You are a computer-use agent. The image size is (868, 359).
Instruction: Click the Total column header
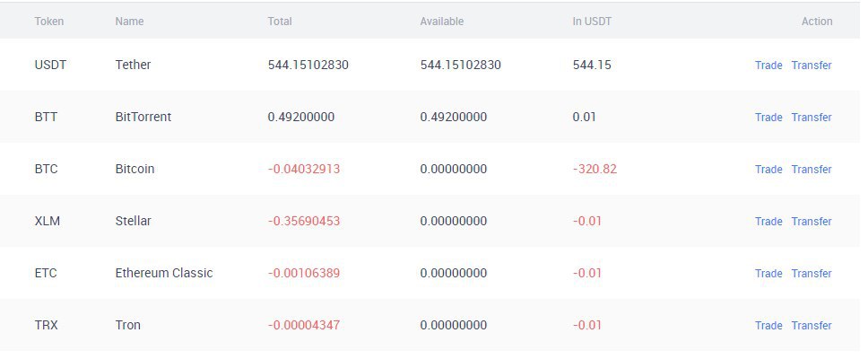(280, 22)
